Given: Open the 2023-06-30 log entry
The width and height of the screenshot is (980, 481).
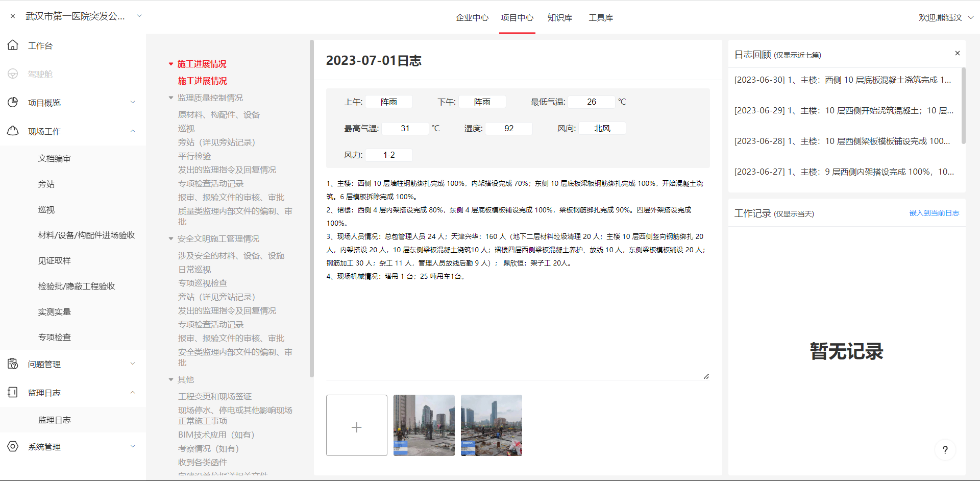Looking at the screenshot, I should click(x=843, y=80).
